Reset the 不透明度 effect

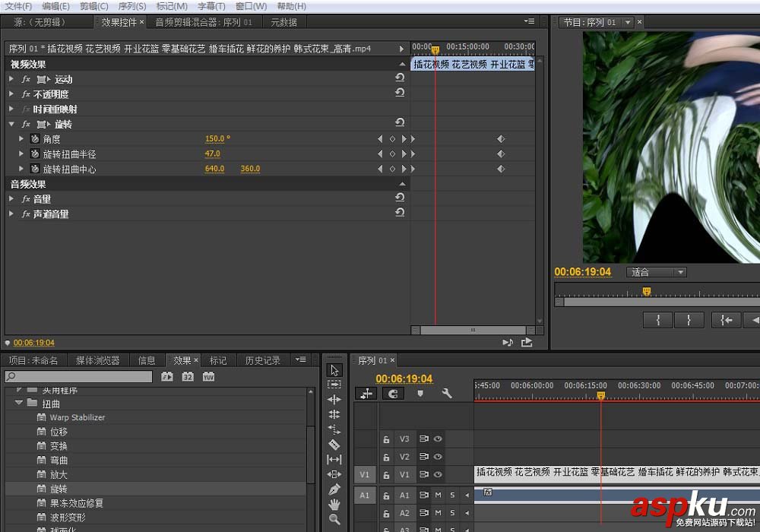(400, 92)
